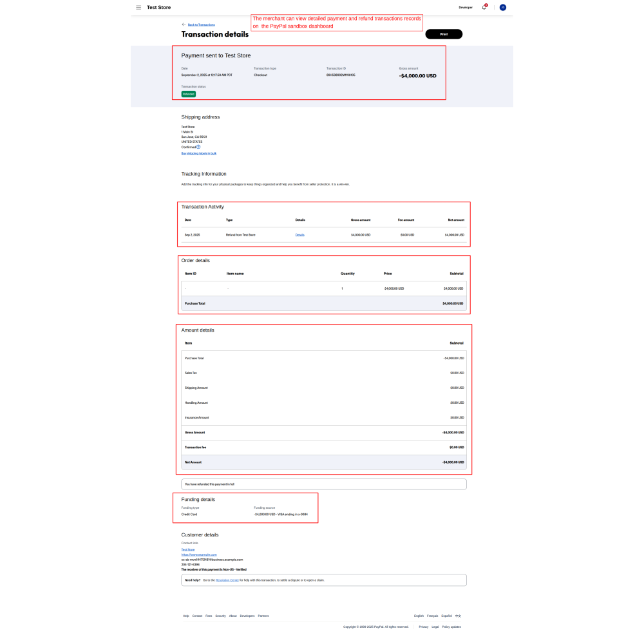Click the Refunded status badge

[x=188, y=94]
